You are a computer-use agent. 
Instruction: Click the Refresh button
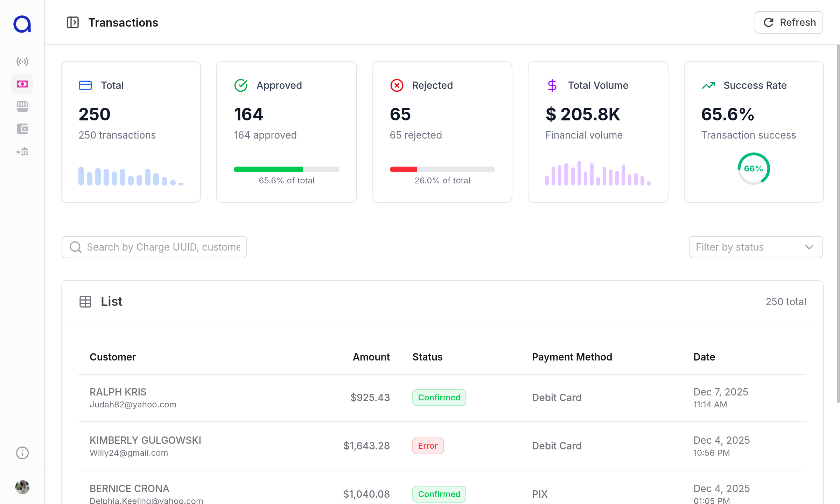coord(789,22)
